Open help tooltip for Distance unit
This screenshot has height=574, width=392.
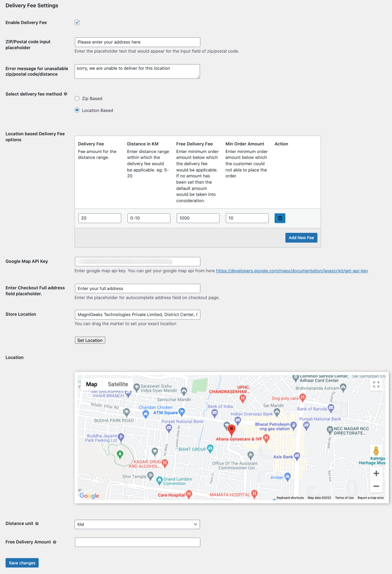coord(37,523)
